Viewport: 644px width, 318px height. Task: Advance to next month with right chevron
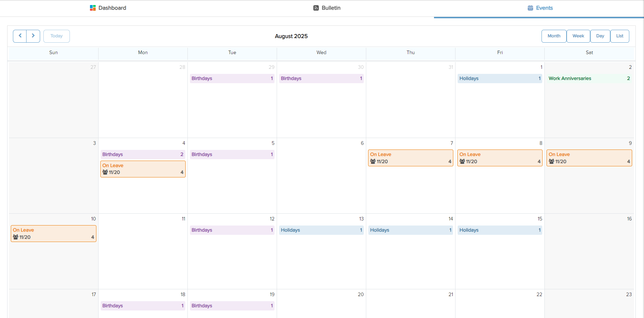click(33, 36)
